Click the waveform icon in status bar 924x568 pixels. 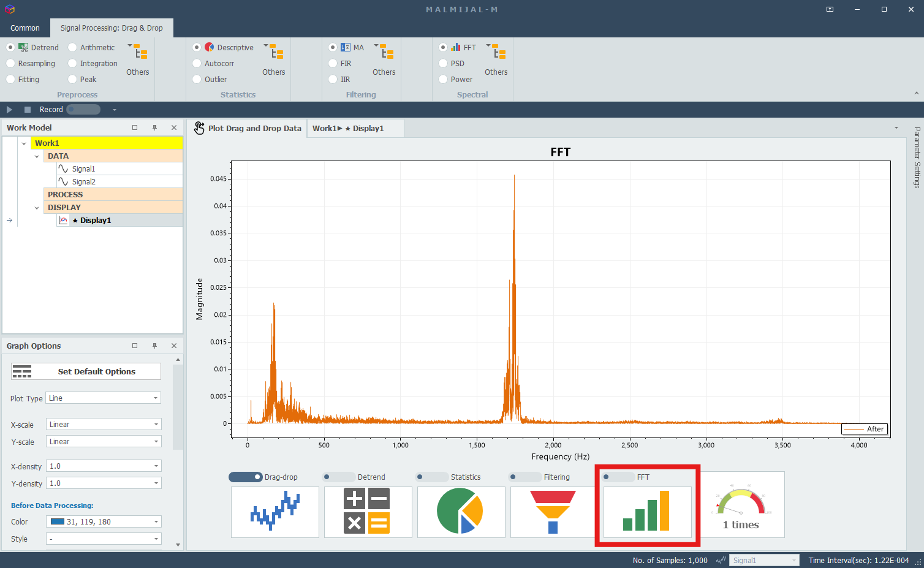coord(721,560)
